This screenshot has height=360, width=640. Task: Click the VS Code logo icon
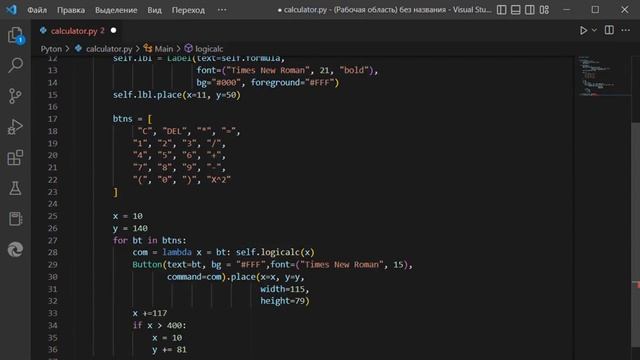[11, 9]
